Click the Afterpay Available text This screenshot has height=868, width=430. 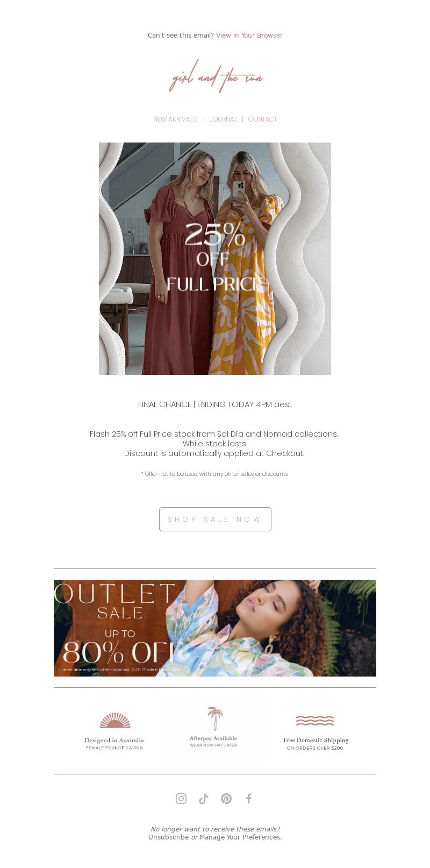(x=213, y=738)
